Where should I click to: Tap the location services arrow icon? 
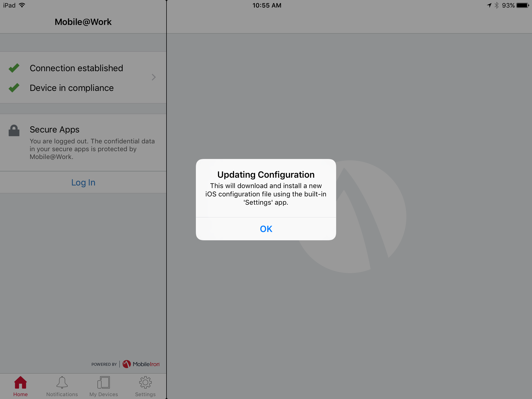pos(489,5)
